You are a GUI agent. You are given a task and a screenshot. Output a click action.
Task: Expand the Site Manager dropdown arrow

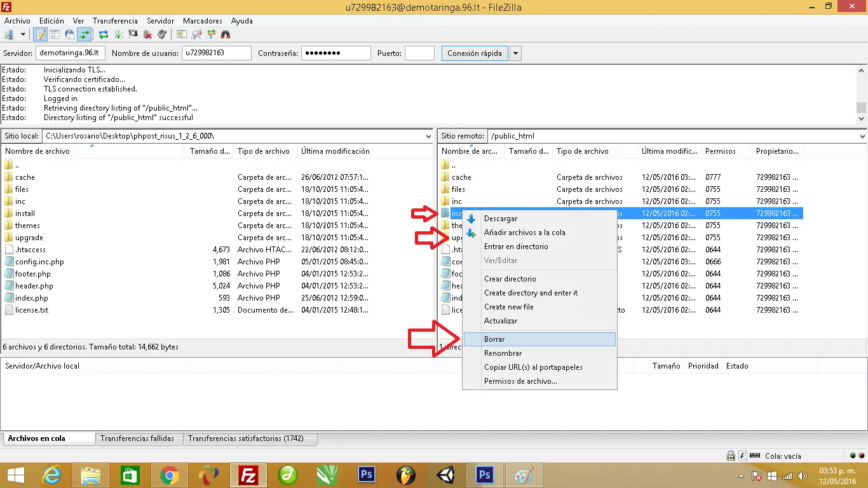(x=24, y=34)
